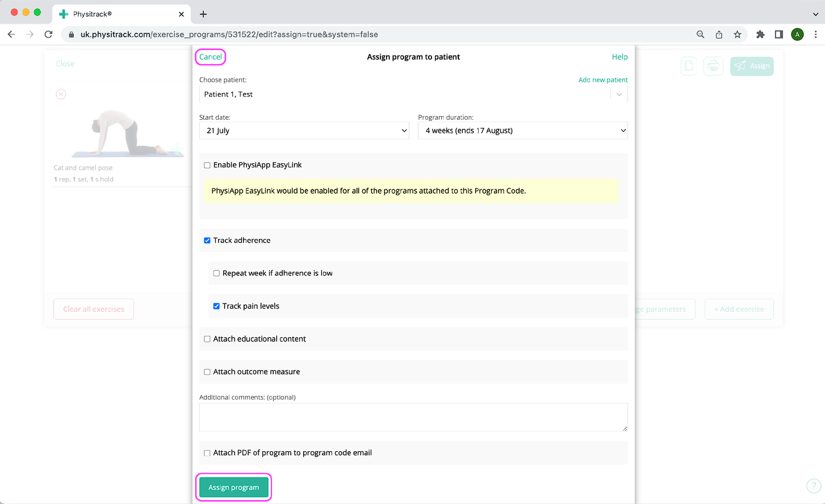Click the copy program icon
This screenshot has width=825, height=504.
pos(689,66)
